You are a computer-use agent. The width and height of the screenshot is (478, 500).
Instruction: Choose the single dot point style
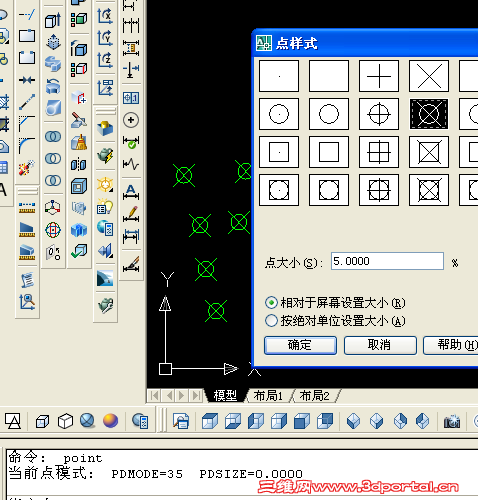click(x=279, y=76)
